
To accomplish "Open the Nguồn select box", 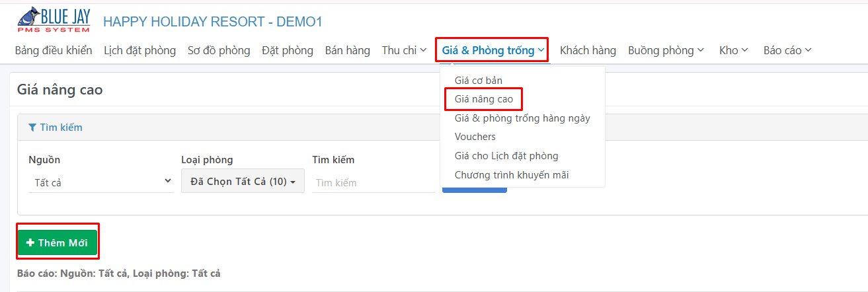I will click(101, 182).
